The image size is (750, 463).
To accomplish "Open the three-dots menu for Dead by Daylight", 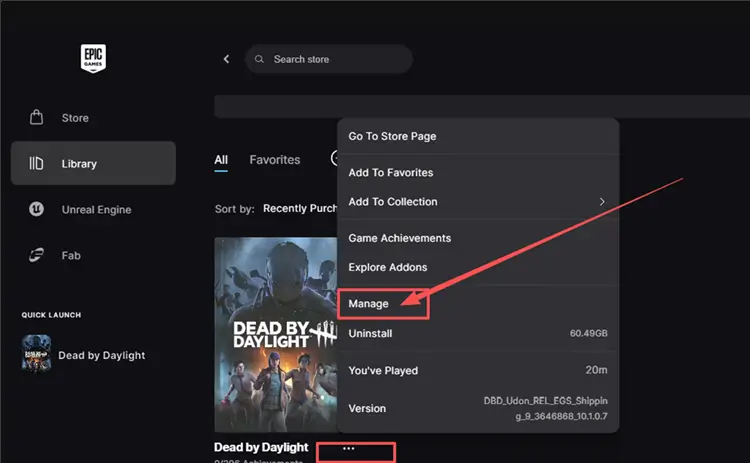I will pyautogui.click(x=349, y=448).
